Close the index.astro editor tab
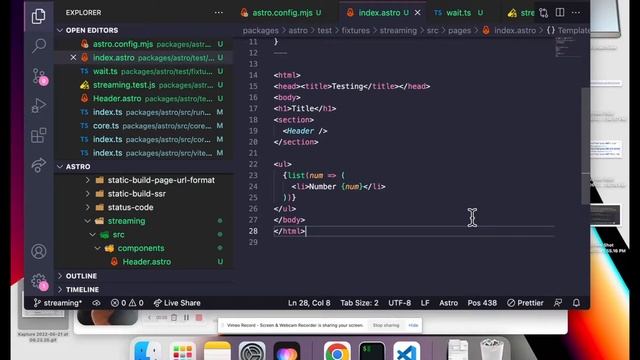Image resolution: width=640 pixels, height=360 pixels. coord(418,13)
